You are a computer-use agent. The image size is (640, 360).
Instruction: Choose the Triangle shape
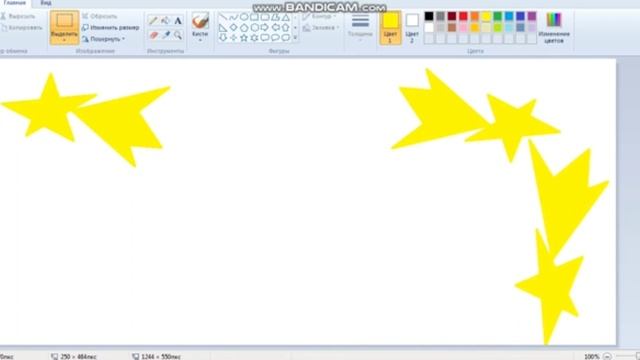pyautogui.click(x=286, y=17)
